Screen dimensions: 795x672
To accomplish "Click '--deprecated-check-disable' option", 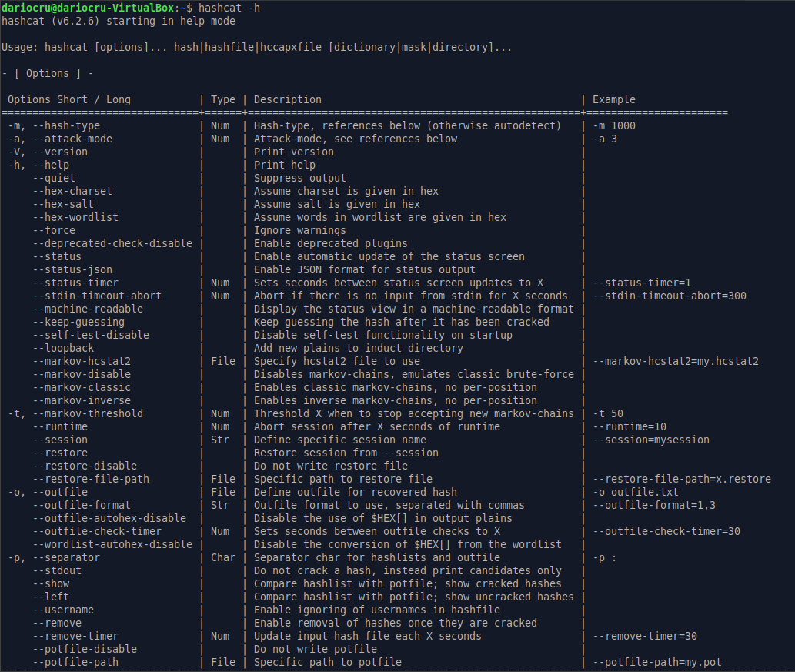I will pyautogui.click(x=112, y=244).
